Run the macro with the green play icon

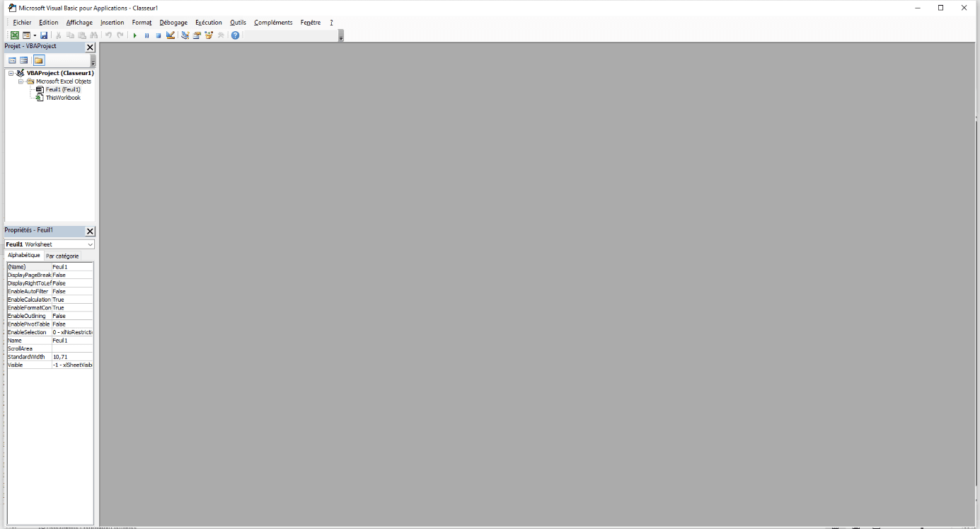pyautogui.click(x=134, y=35)
